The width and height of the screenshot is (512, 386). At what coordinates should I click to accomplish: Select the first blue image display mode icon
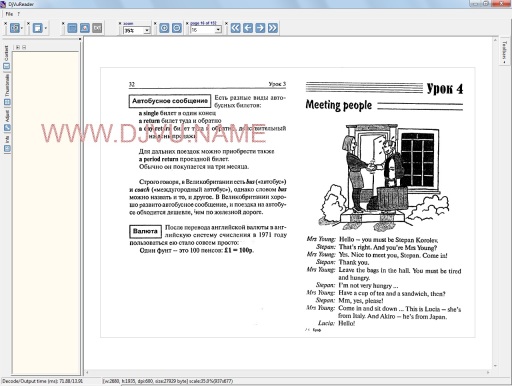(72, 28)
